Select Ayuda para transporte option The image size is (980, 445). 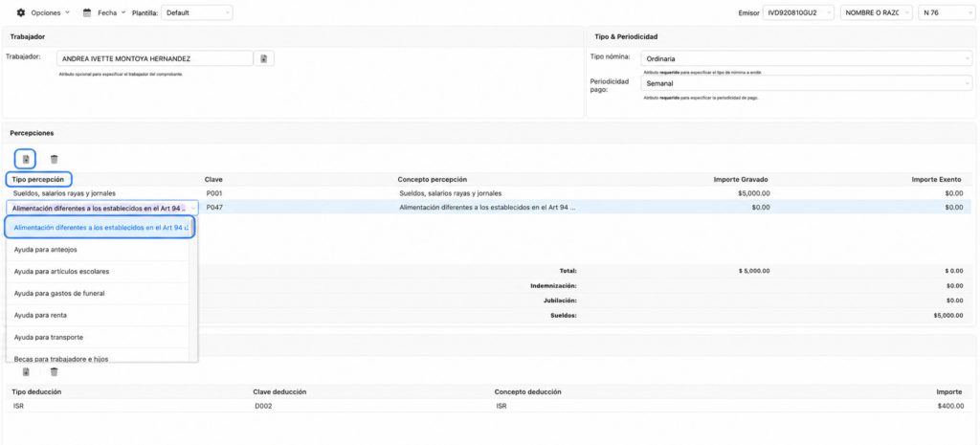tap(98, 337)
